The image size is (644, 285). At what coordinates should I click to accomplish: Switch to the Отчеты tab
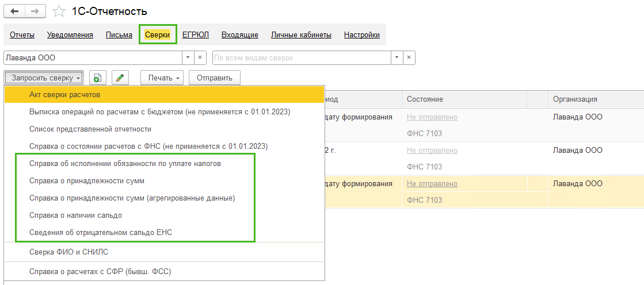[x=22, y=35]
